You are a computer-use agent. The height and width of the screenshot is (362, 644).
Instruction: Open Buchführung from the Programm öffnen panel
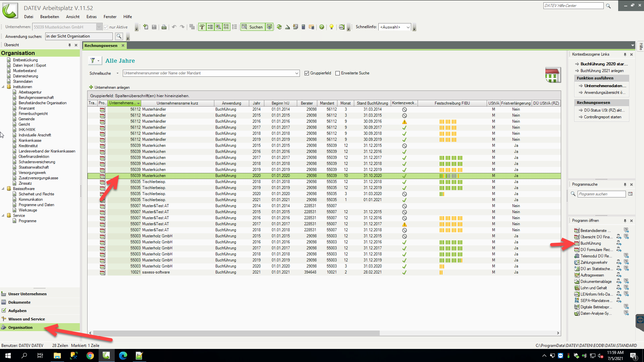tap(592, 243)
